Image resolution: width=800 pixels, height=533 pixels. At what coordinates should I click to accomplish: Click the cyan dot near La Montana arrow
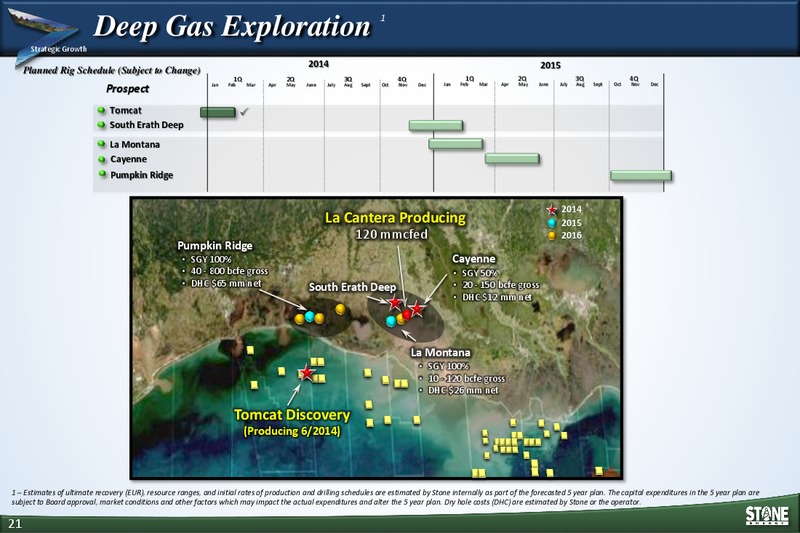coord(391,321)
